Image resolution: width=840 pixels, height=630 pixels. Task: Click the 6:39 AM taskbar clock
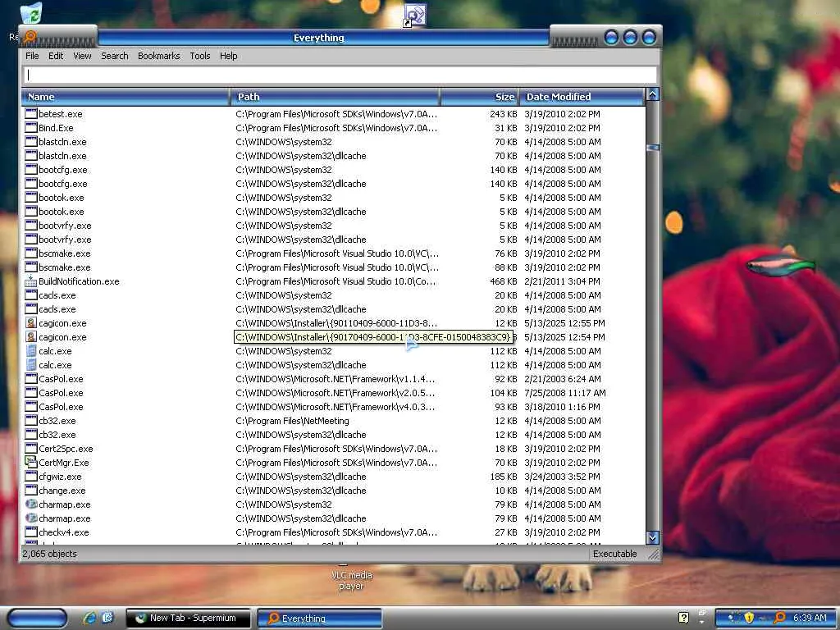click(x=810, y=618)
